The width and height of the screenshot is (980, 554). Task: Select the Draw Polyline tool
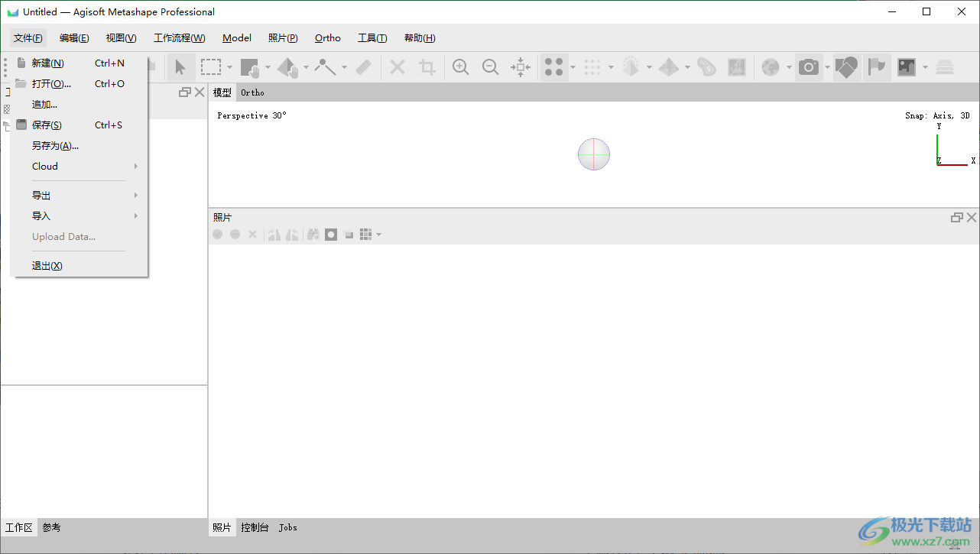pyautogui.click(x=326, y=67)
